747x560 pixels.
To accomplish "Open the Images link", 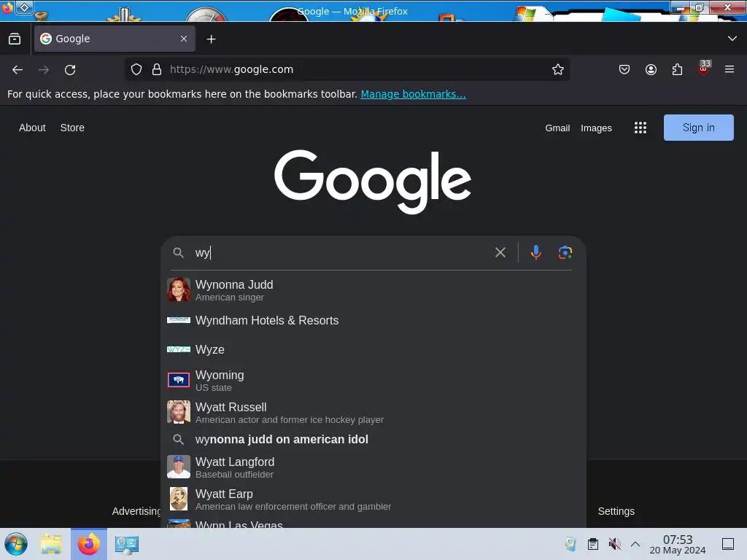I will coord(596,128).
